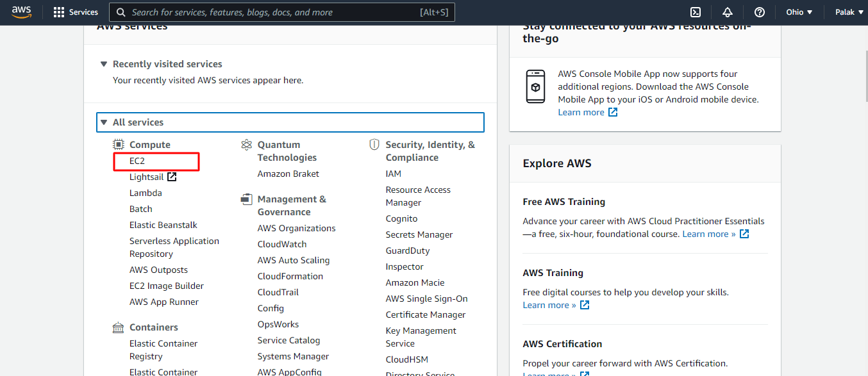Open CloudTrail

click(278, 292)
